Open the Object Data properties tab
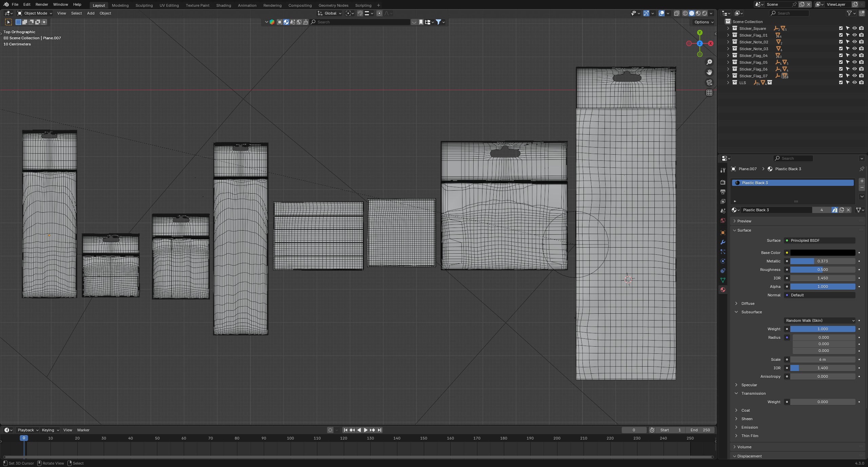 (x=723, y=280)
